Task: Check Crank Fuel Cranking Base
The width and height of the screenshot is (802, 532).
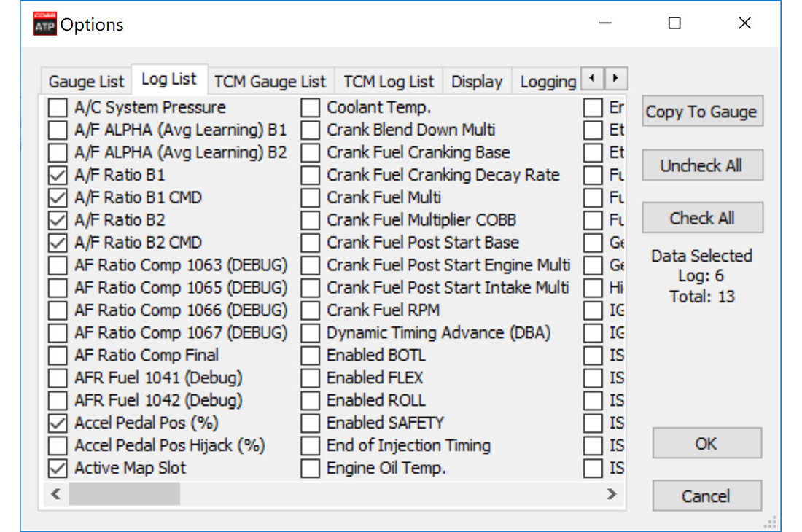Action: [310, 153]
